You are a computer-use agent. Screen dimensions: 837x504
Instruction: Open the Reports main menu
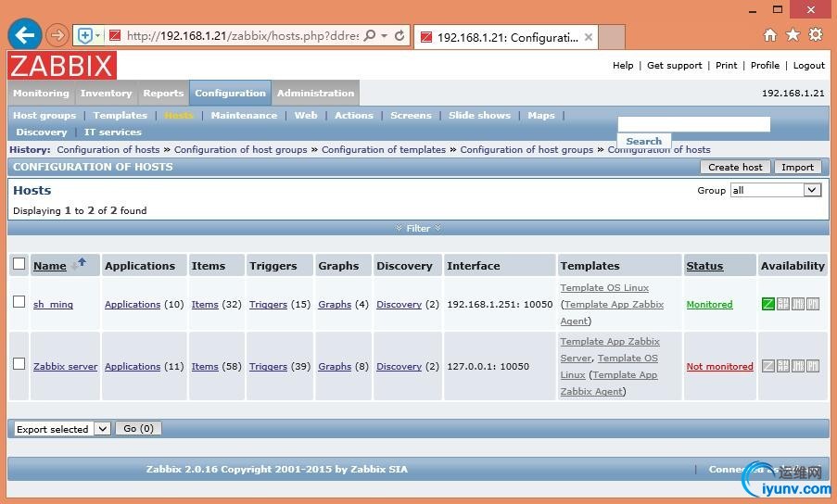[163, 93]
